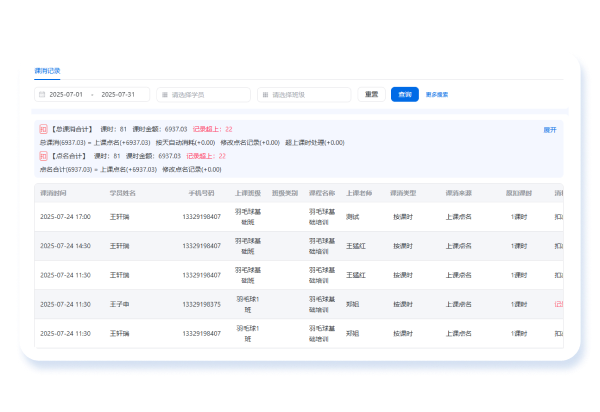
Task: Click the red status text in 王子申 row
Action: [559, 305]
